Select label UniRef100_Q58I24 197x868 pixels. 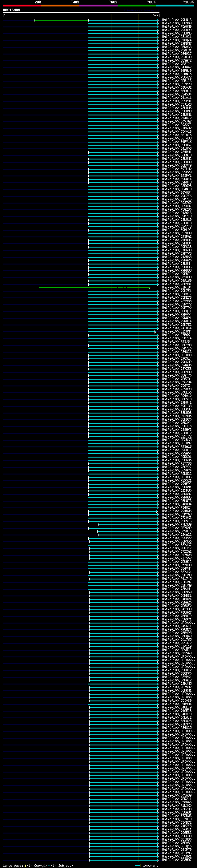point(177,64)
